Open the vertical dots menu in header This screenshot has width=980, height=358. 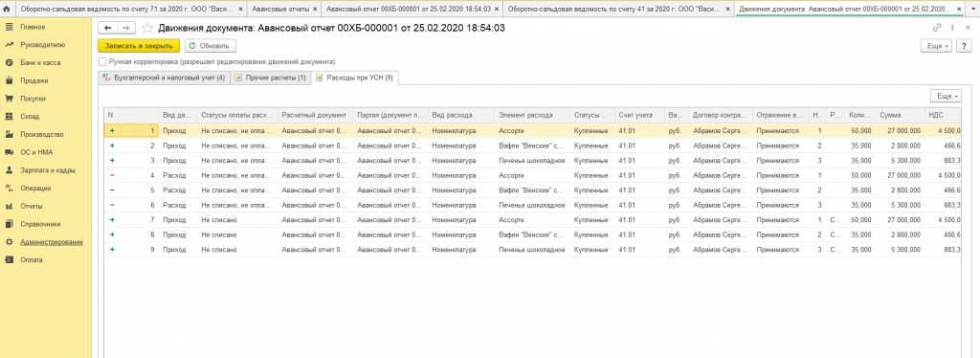pos(952,28)
